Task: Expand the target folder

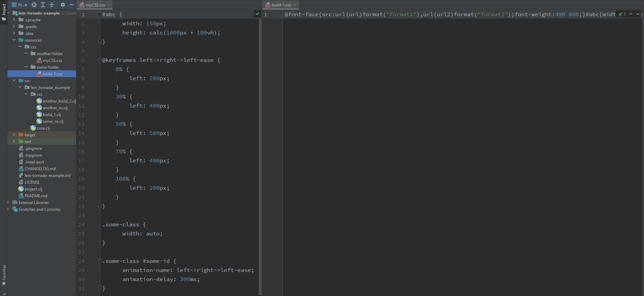Action: pyautogui.click(x=14, y=135)
